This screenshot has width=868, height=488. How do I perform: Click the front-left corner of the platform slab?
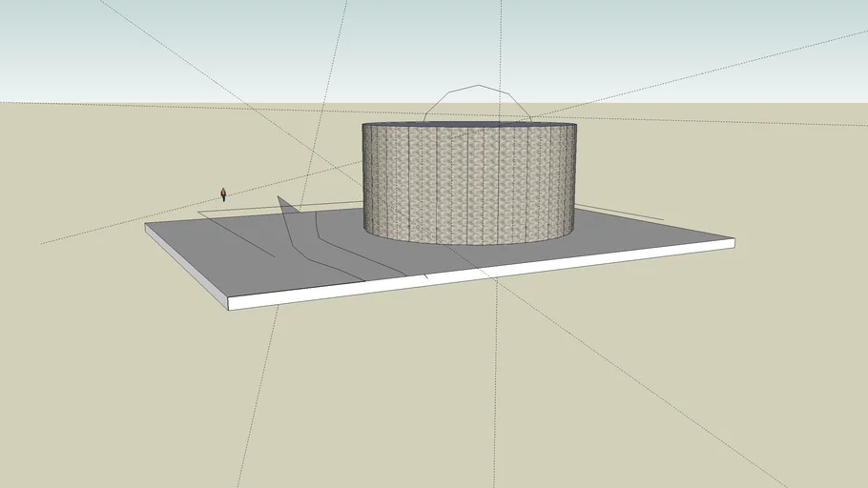tap(229, 304)
